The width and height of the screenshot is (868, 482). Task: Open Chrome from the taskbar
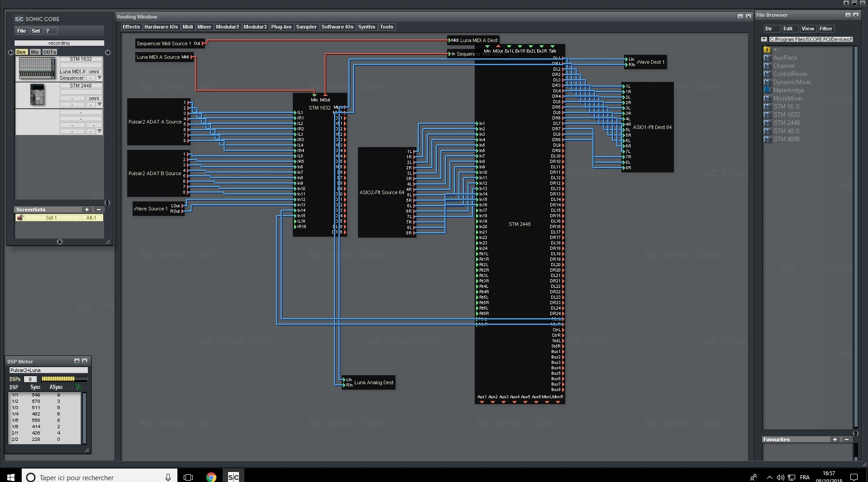pyautogui.click(x=211, y=477)
